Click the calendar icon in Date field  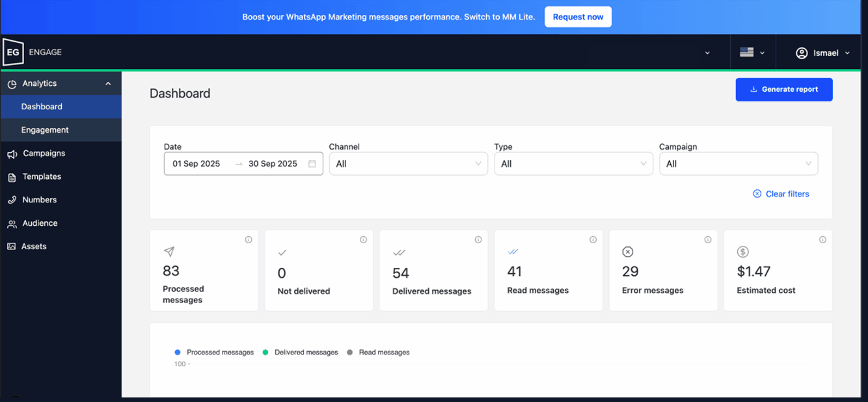312,164
